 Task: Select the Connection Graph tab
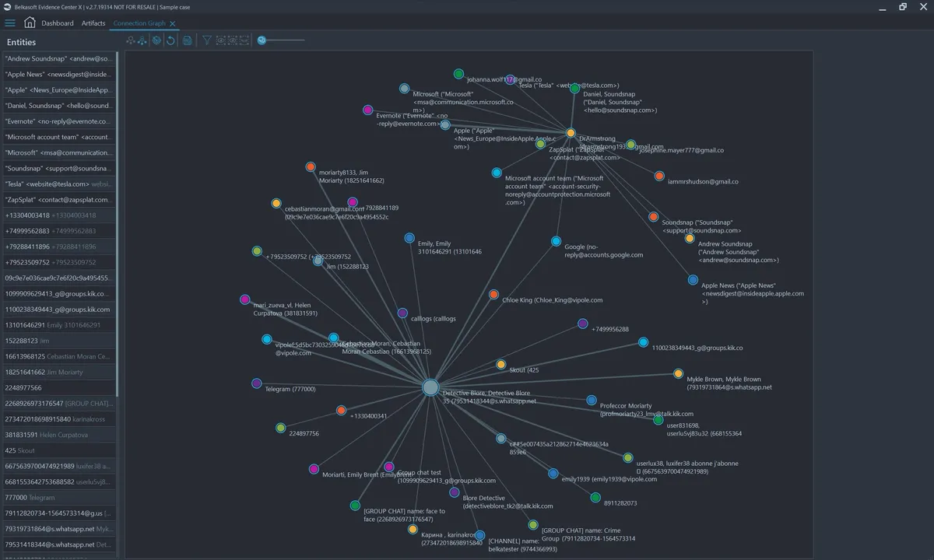(140, 23)
